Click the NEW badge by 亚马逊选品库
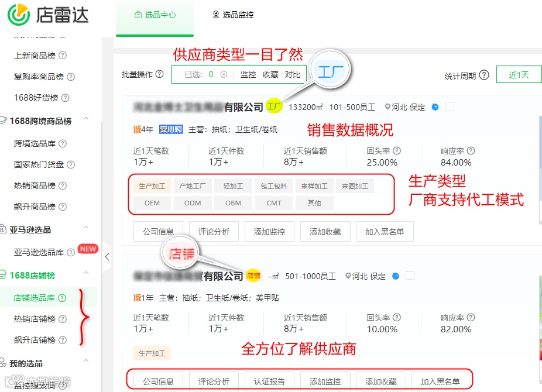This screenshot has height=392, width=542. point(88,249)
